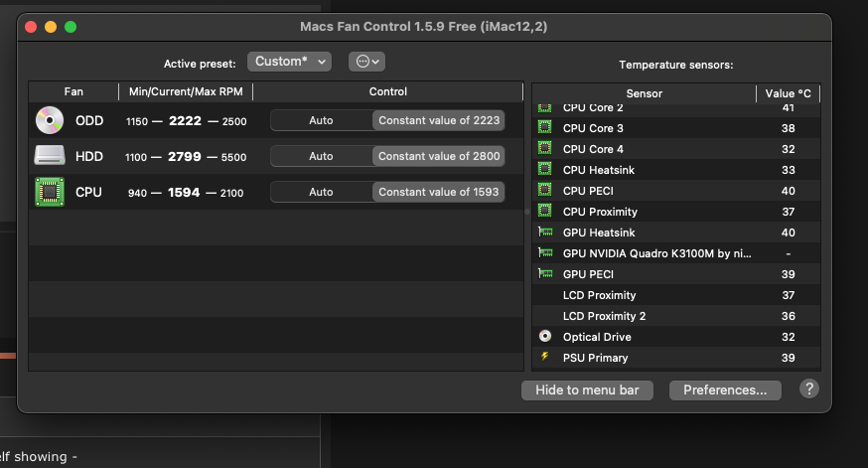Image resolution: width=868 pixels, height=468 pixels.
Task: Click the CPU min RPM 940
Action: pos(137,193)
